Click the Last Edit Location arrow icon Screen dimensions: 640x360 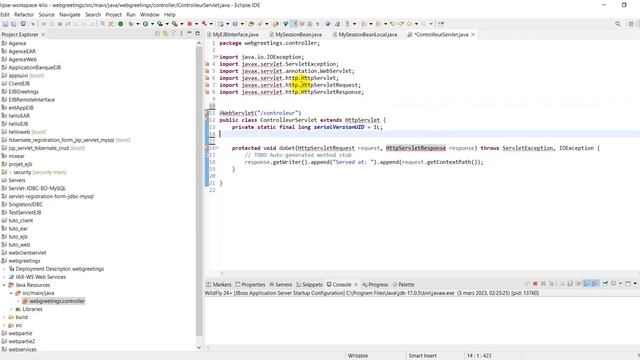pyautogui.click(x=393, y=24)
